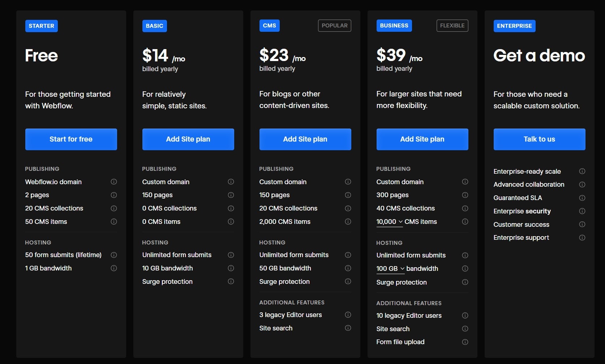The height and width of the screenshot is (364, 605).
Task: Click info icon for 10,000 CMS items row
Action: pyautogui.click(x=465, y=221)
